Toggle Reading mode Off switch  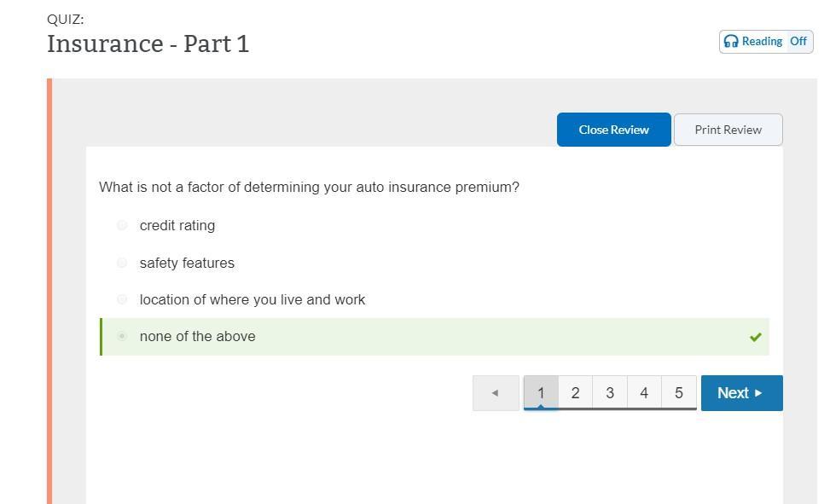coord(798,42)
